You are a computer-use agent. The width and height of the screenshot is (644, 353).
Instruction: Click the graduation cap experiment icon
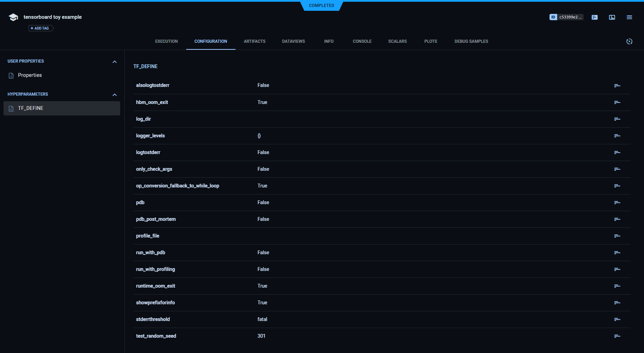[13, 17]
